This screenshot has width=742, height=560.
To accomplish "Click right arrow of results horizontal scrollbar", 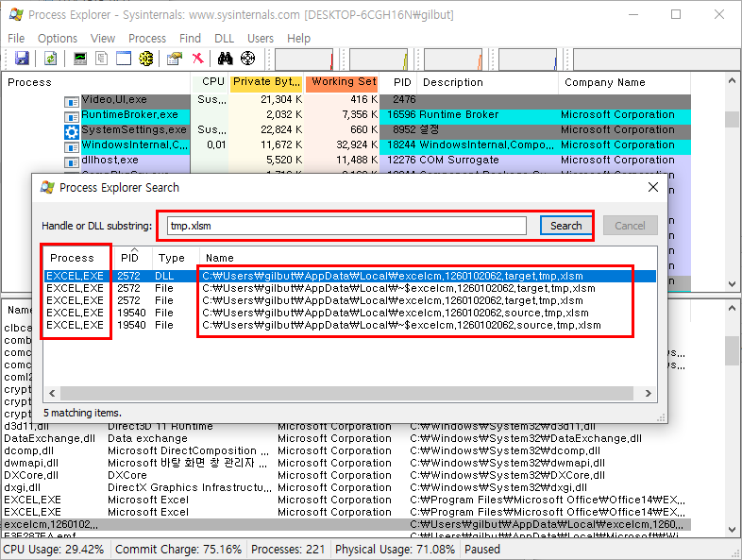I will click(649, 393).
